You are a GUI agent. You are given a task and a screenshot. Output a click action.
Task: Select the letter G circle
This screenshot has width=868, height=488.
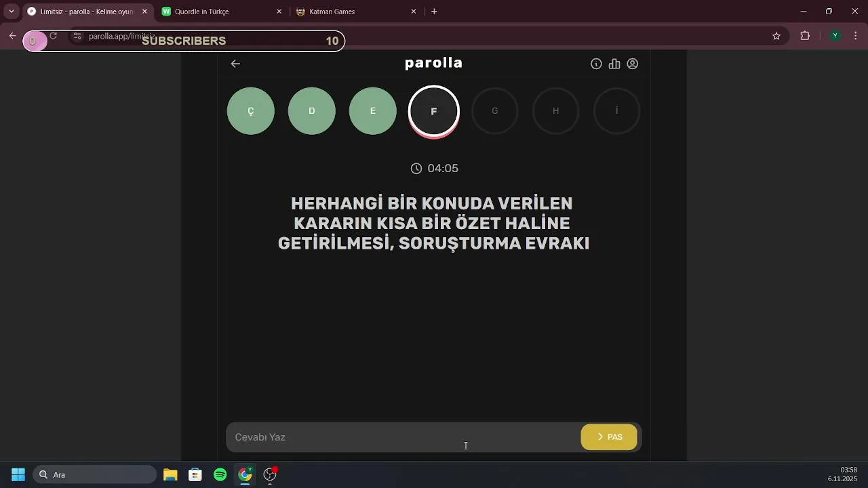[495, 111]
